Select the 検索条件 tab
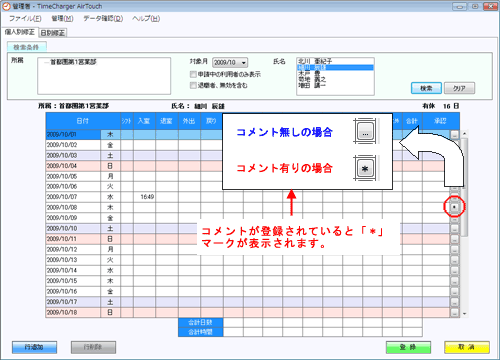 [27, 47]
